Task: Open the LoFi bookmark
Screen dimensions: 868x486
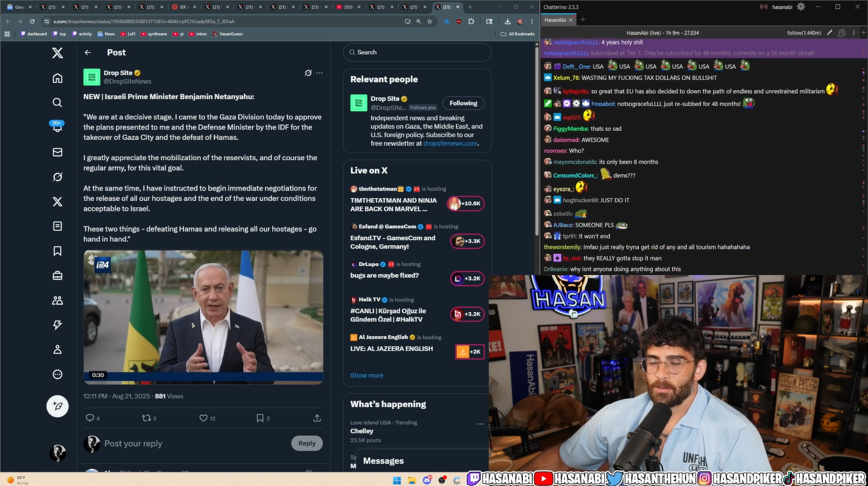Action: pos(128,34)
